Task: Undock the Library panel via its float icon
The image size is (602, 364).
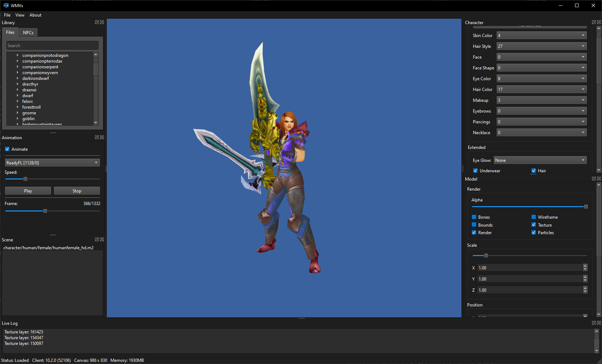Action: pos(96,22)
